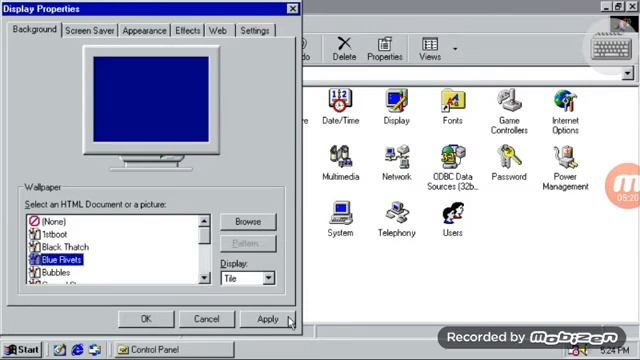Open the Power Management icon
640x360 pixels.
pyautogui.click(x=565, y=167)
